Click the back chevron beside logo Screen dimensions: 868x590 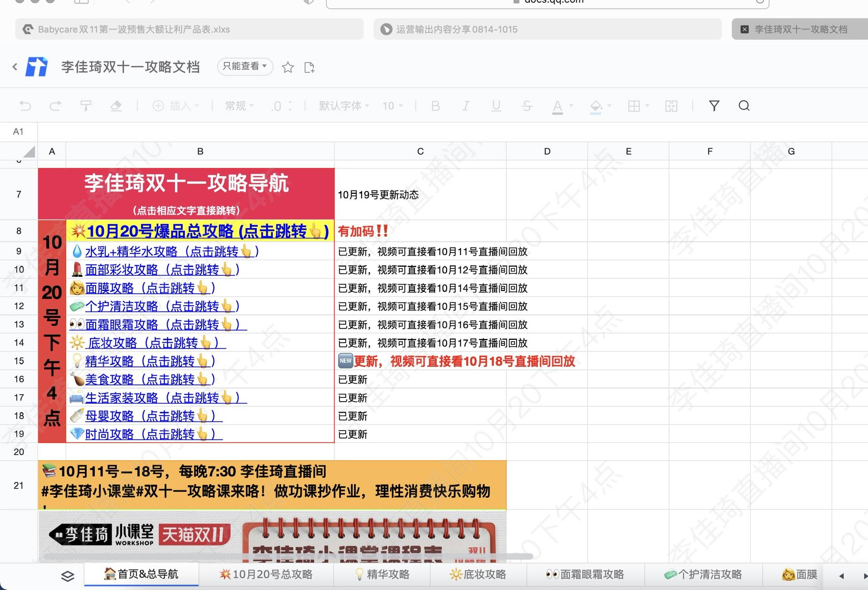(x=15, y=67)
